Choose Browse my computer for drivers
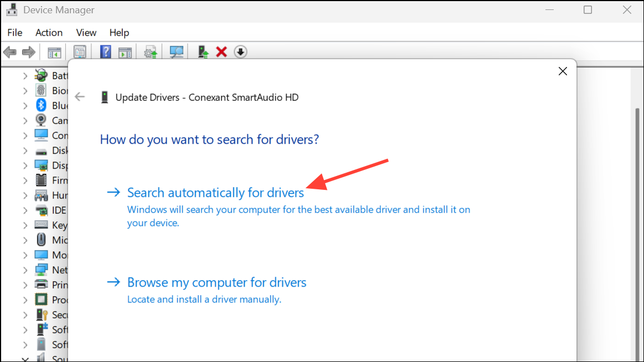 click(x=217, y=282)
